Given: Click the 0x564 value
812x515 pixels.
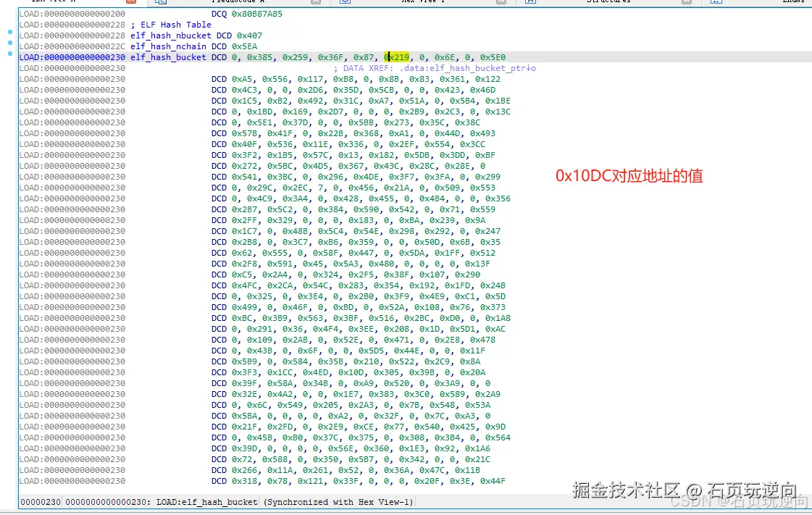Looking at the screenshot, I should click(498, 438).
